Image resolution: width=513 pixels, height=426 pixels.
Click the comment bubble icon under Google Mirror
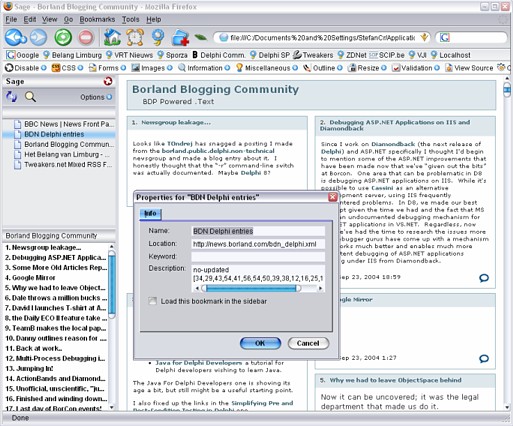pyautogui.click(x=484, y=358)
